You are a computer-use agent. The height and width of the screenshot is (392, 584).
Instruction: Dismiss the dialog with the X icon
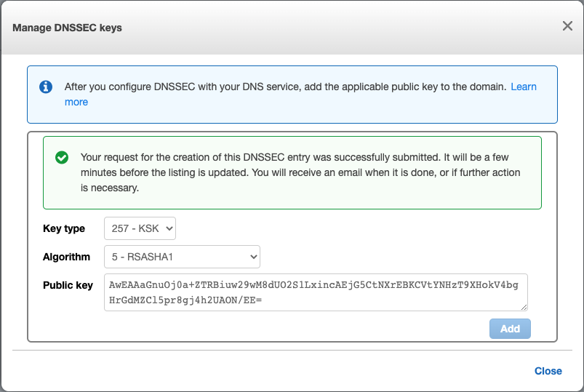tap(567, 26)
